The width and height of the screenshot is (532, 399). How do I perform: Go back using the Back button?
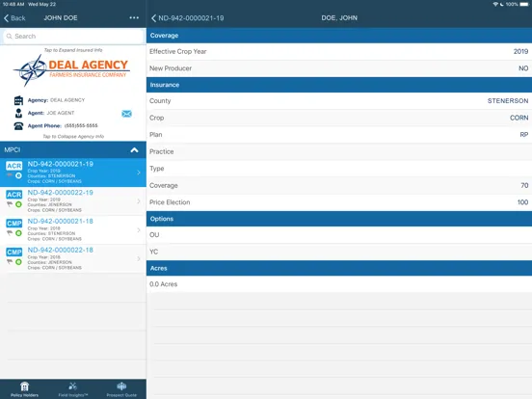click(14, 18)
